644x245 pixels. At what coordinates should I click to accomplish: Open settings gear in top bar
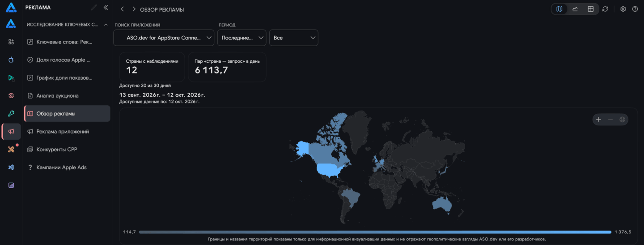(623, 9)
